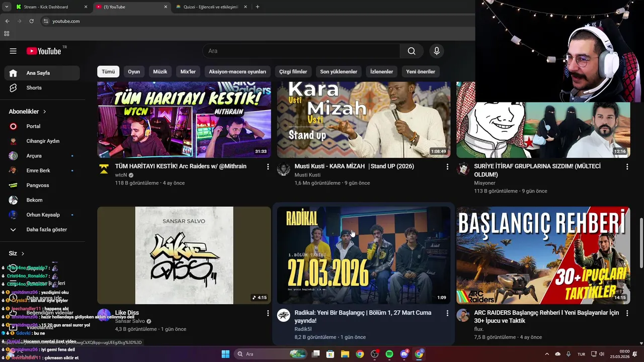Click the YouTube logo
The image size is (644, 362).
pos(44,51)
